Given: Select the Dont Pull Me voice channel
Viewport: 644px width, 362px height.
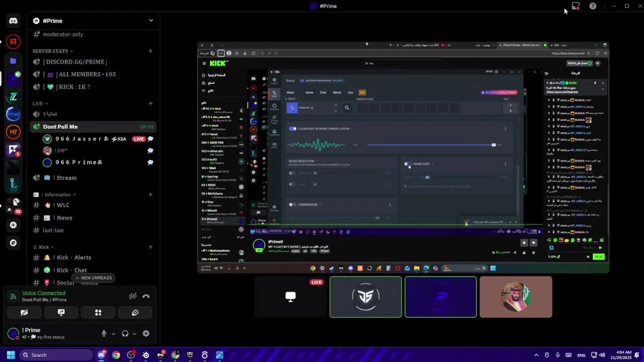Looking at the screenshot, I should (x=93, y=127).
